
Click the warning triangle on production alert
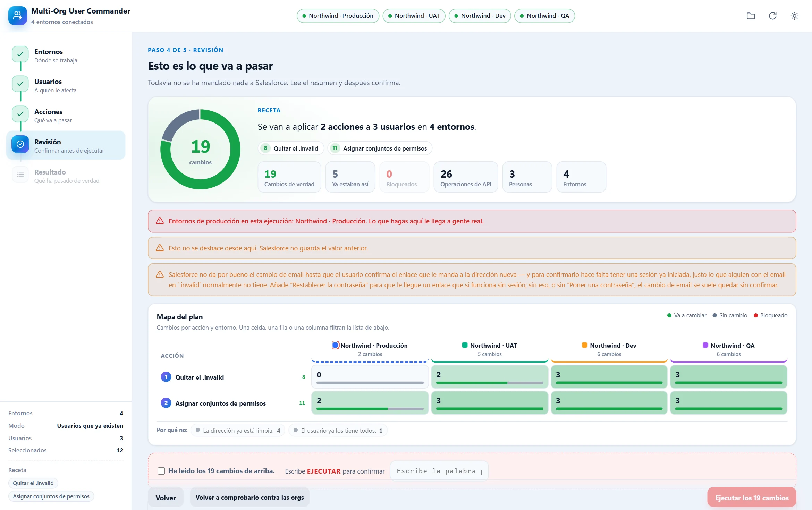(160, 221)
